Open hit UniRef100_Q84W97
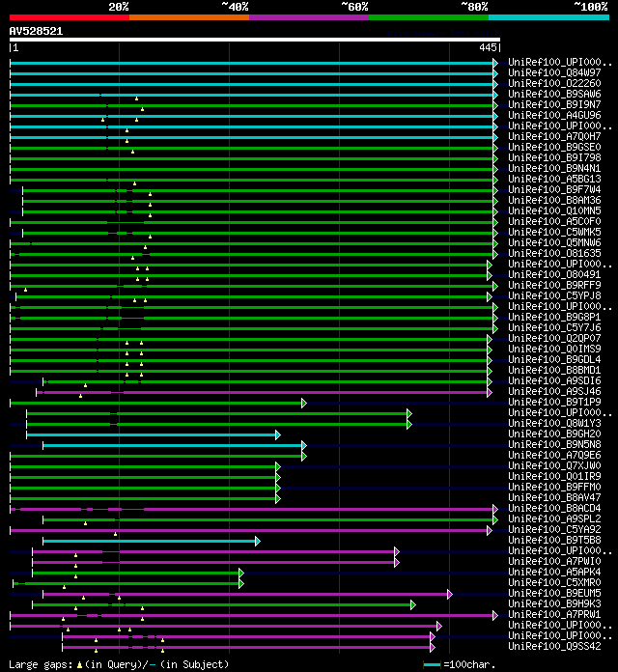 pos(554,72)
